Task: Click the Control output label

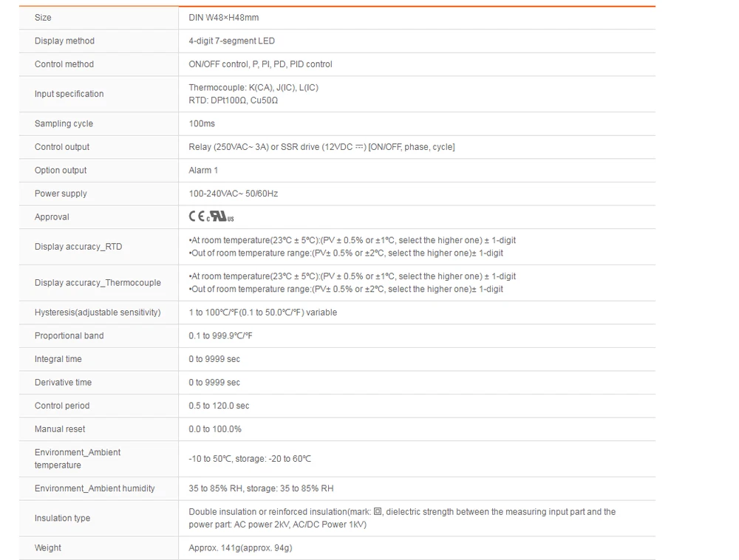Action: pyautogui.click(x=62, y=147)
